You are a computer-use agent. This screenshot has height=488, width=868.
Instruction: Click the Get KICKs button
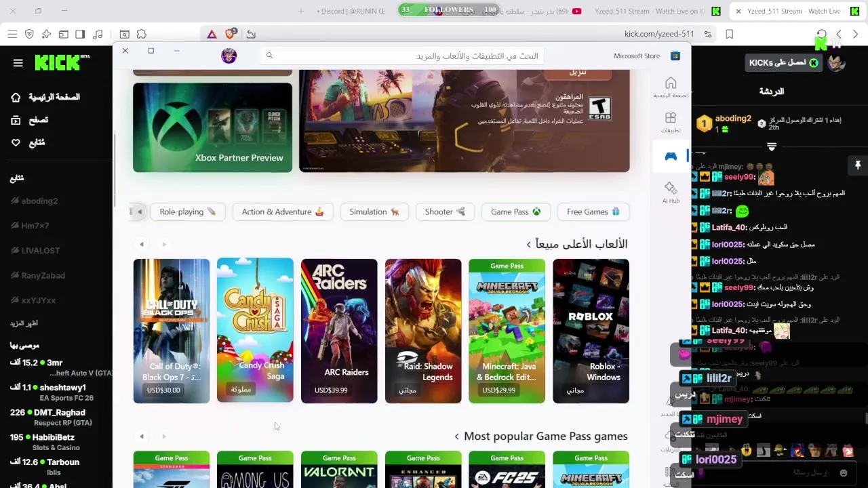pos(783,63)
